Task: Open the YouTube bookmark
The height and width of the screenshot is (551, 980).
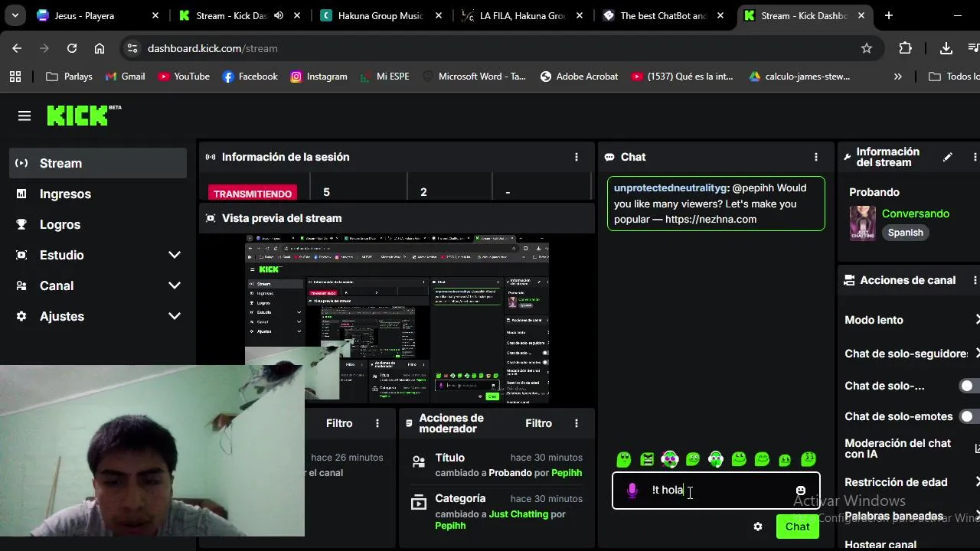Action: coord(184,77)
